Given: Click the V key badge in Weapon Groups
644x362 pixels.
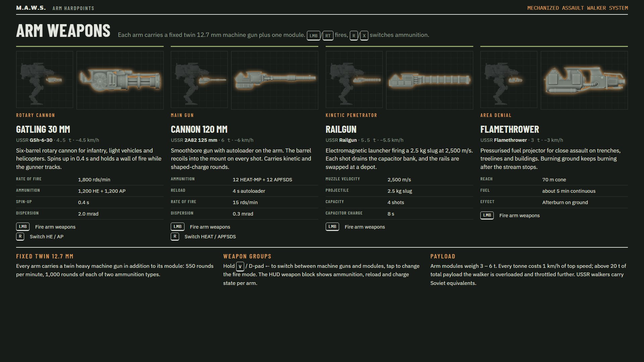Looking at the screenshot, I should click(240, 267).
